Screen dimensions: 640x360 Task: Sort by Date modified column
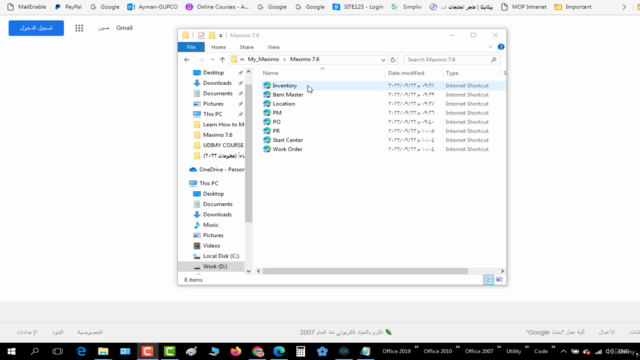coord(406,73)
